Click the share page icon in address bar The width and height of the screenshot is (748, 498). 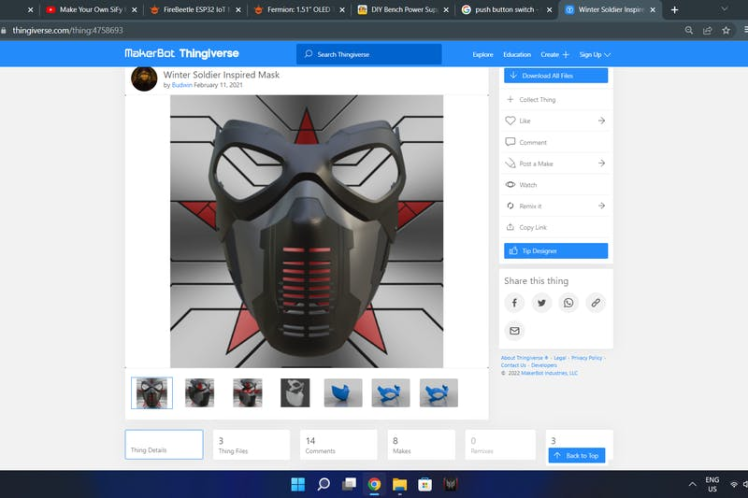pyautogui.click(x=707, y=30)
